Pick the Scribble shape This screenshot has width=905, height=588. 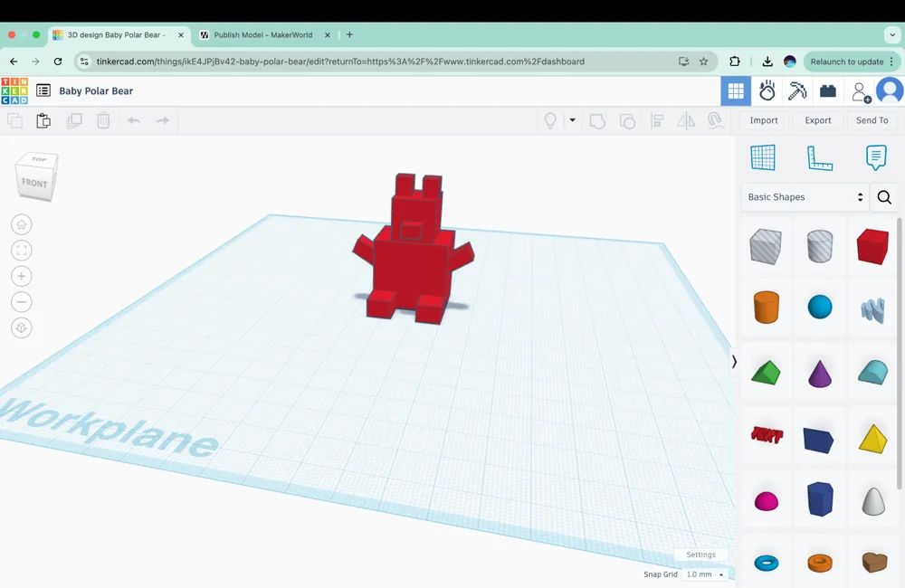click(872, 310)
